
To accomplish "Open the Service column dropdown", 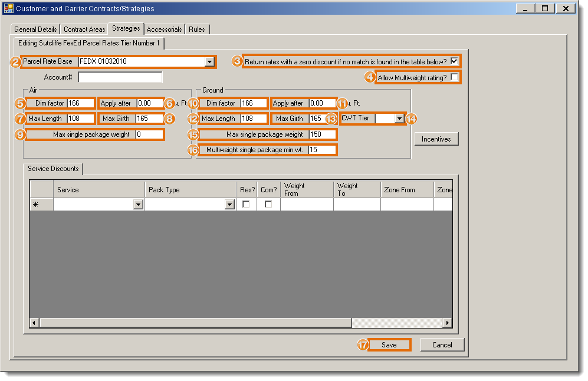I will click(138, 204).
